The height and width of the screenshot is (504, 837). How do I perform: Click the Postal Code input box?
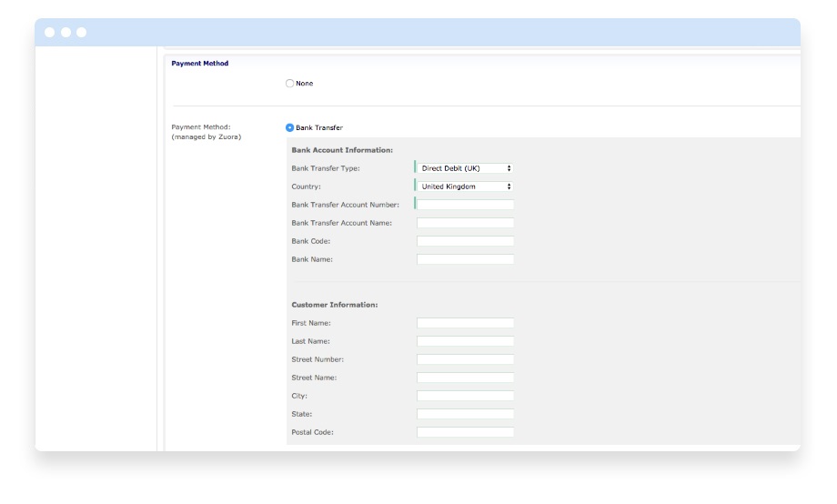tap(466, 432)
